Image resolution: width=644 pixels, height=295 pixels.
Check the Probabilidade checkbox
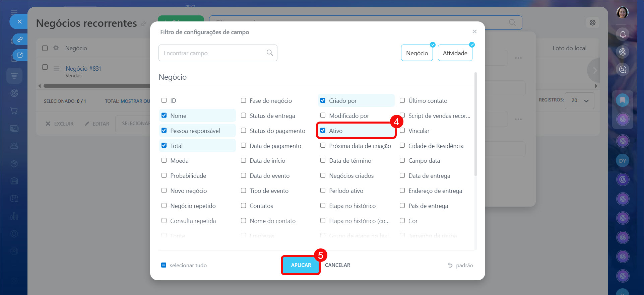coord(164,175)
